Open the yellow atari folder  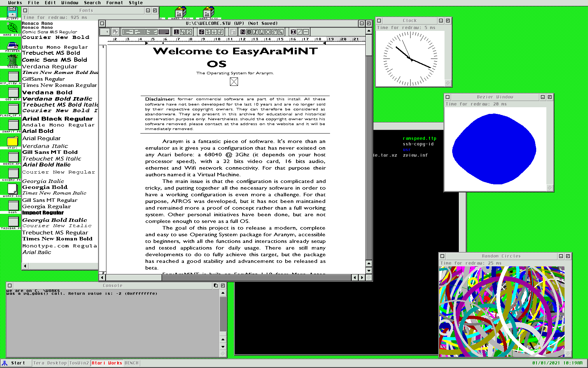pos(13,142)
